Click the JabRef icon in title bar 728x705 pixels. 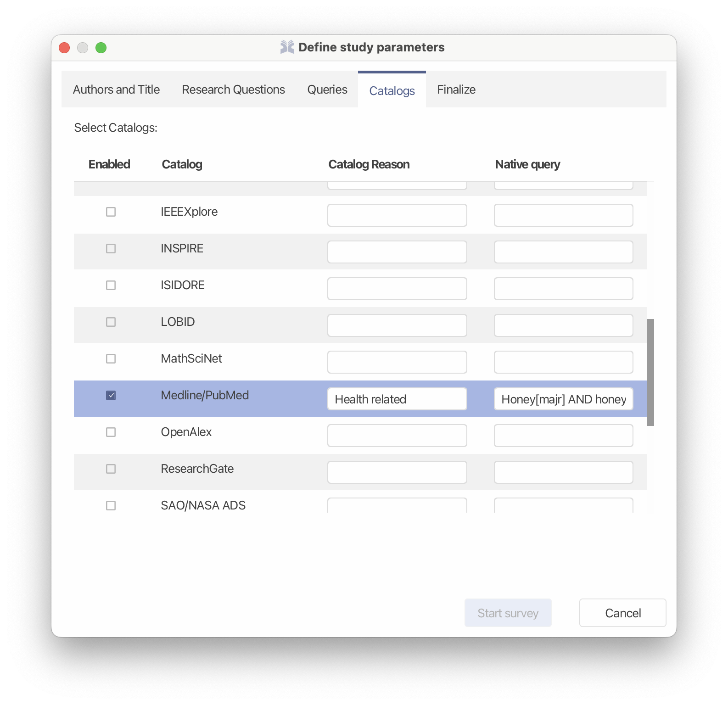click(287, 47)
